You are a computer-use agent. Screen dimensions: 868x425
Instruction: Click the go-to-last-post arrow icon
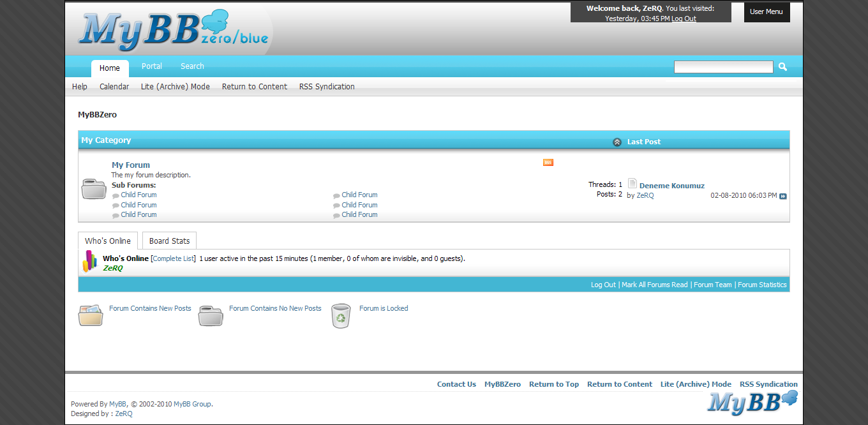[x=783, y=197]
